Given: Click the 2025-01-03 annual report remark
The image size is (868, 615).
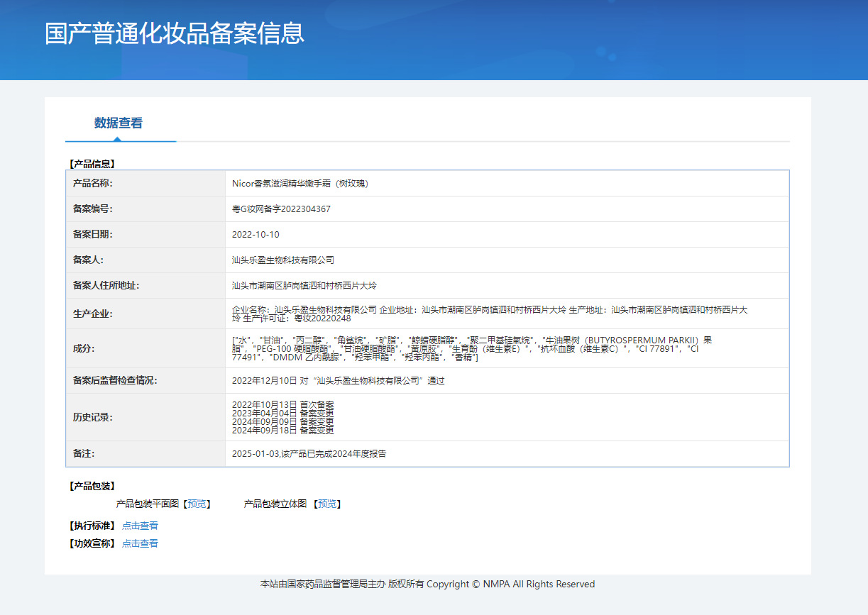Looking at the screenshot, I should pyautogui.click(x=309, y=453).
